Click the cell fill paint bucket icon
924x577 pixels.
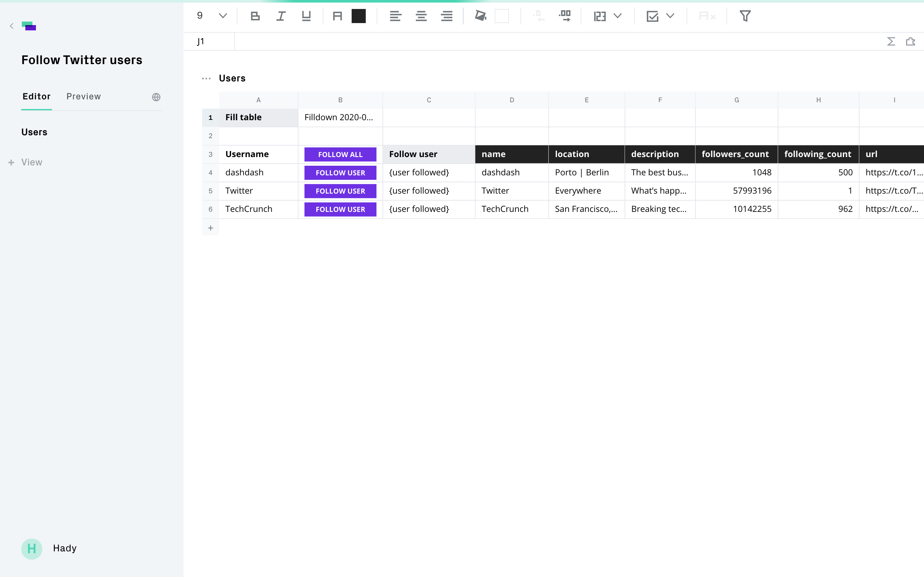480,16
